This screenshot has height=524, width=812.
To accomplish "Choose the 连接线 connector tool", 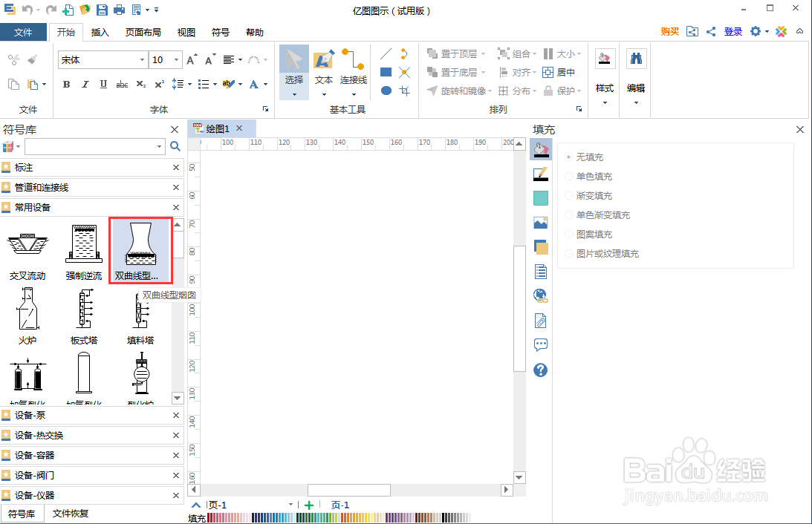I will pos(354,72).
